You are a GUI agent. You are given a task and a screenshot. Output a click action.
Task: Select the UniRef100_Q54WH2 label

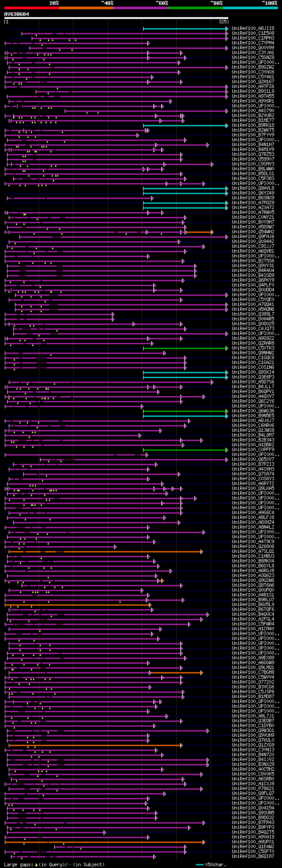[x=253, y=232]
